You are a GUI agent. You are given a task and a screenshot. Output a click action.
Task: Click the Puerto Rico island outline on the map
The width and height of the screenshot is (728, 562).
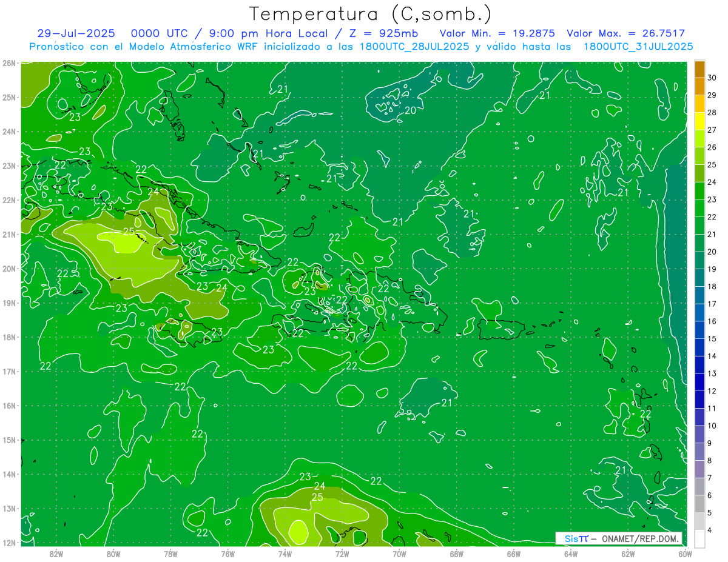pyautogui.click(x=501, y=330)
